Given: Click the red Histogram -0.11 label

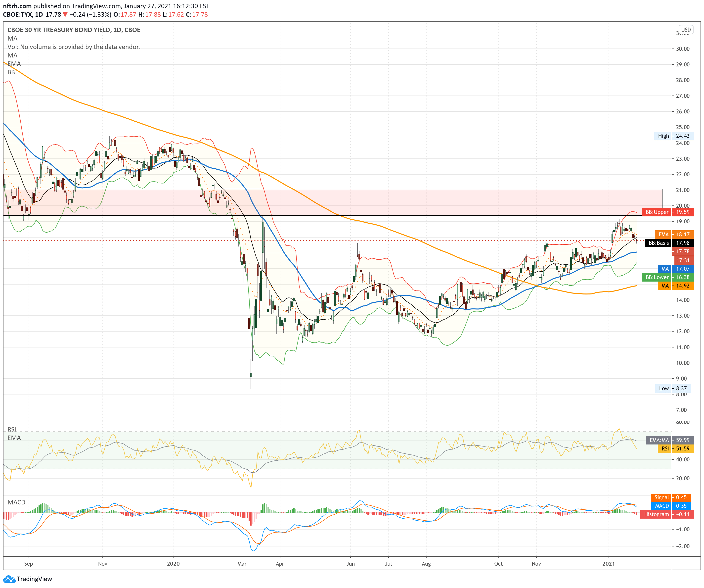Looking at the screenshot, I should pyautogui.click(x=667, y=514).
